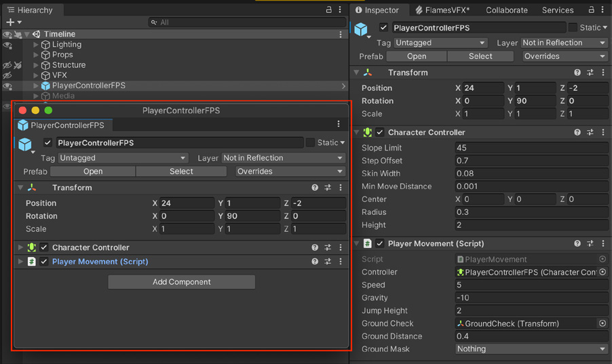
Task: Click the Hierarchy search field
Action: click(247, 22)
